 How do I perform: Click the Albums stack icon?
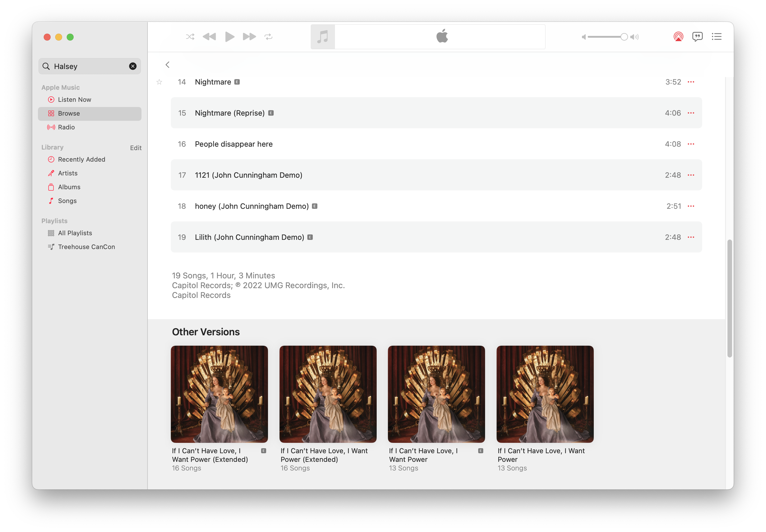51,187
